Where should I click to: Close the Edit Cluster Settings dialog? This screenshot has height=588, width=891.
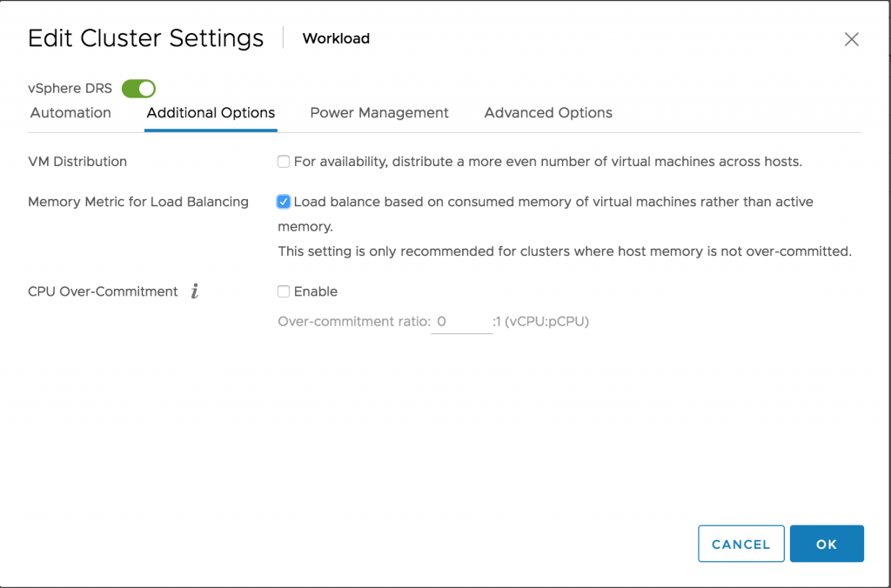click(852, 39)
